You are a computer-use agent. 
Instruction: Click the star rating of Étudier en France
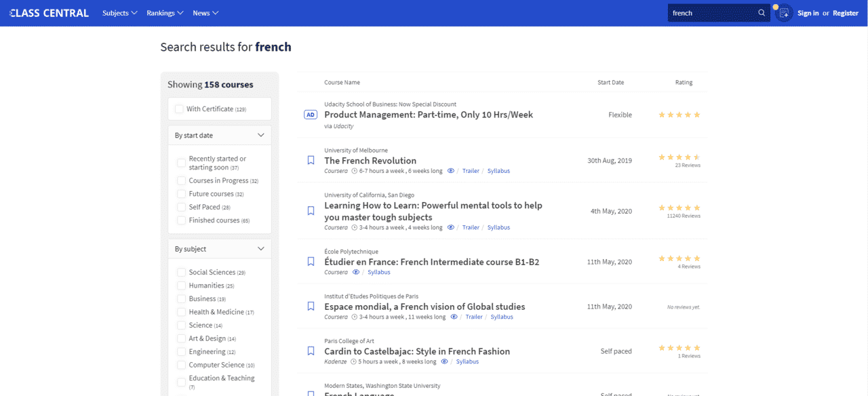679,258
